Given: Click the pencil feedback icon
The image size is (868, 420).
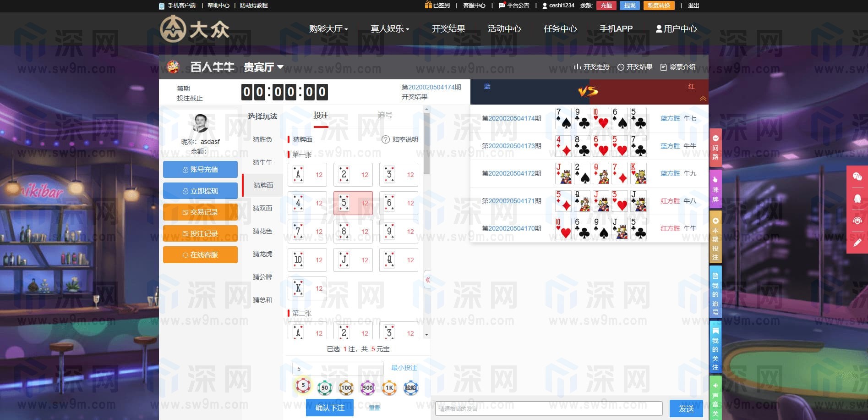Looking at the screenshot, I should [x=857, y=243].
